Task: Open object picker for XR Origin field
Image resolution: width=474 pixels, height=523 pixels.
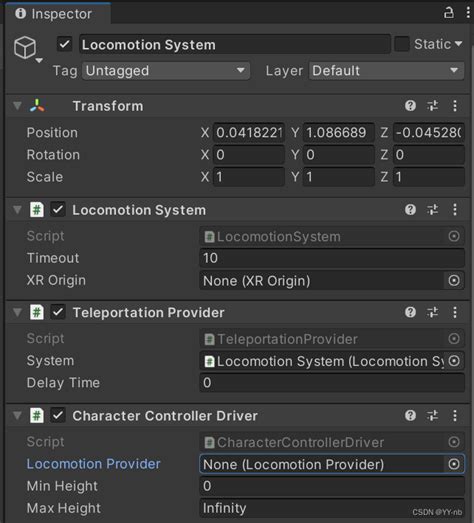Action: [x=454, y=281]
